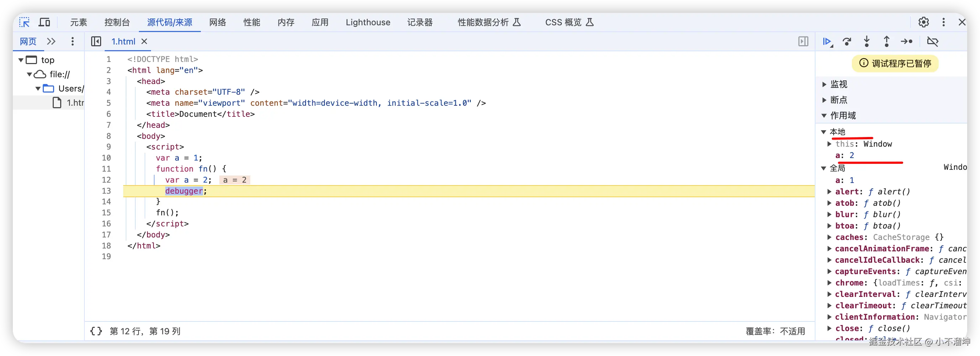Expand the caches CacheStorage entry

[829, 237]
